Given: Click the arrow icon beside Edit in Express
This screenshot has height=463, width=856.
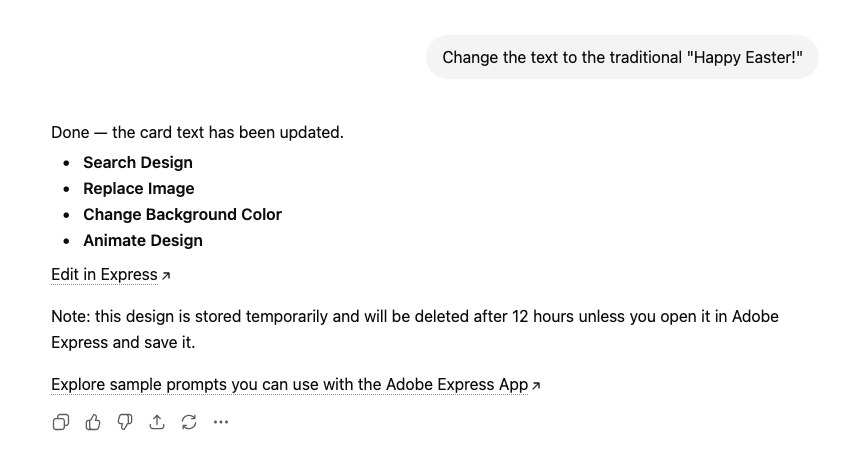Looking at the screenshot, I should (166, 275).
